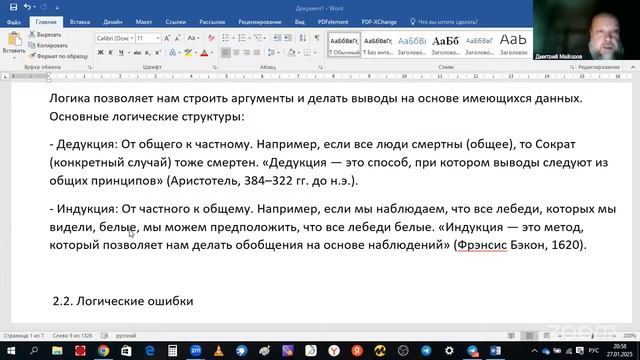Open highlight color dropdown arrow
This screenshot has height=360, width=640.
click(196, 53)
